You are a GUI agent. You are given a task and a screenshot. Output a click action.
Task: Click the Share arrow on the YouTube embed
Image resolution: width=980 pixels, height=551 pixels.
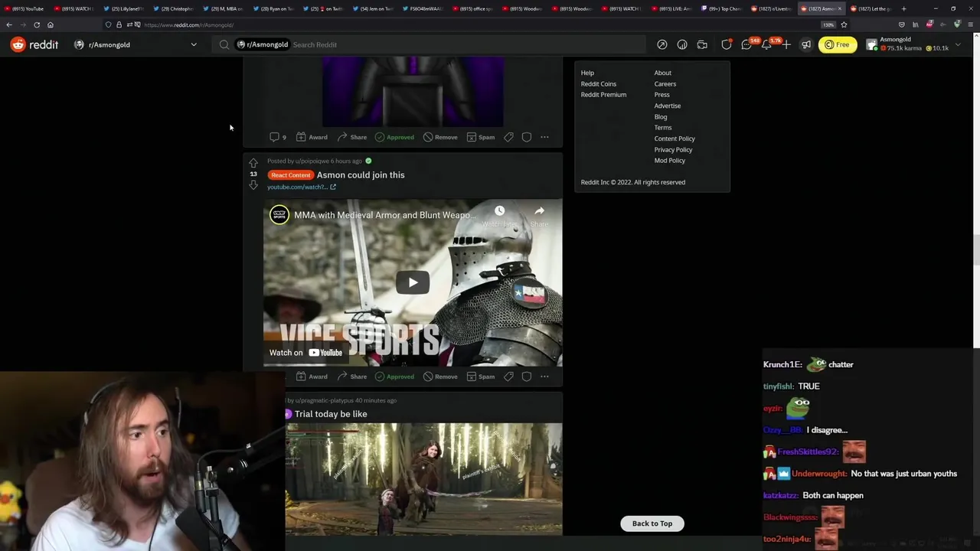coord(539,216)
